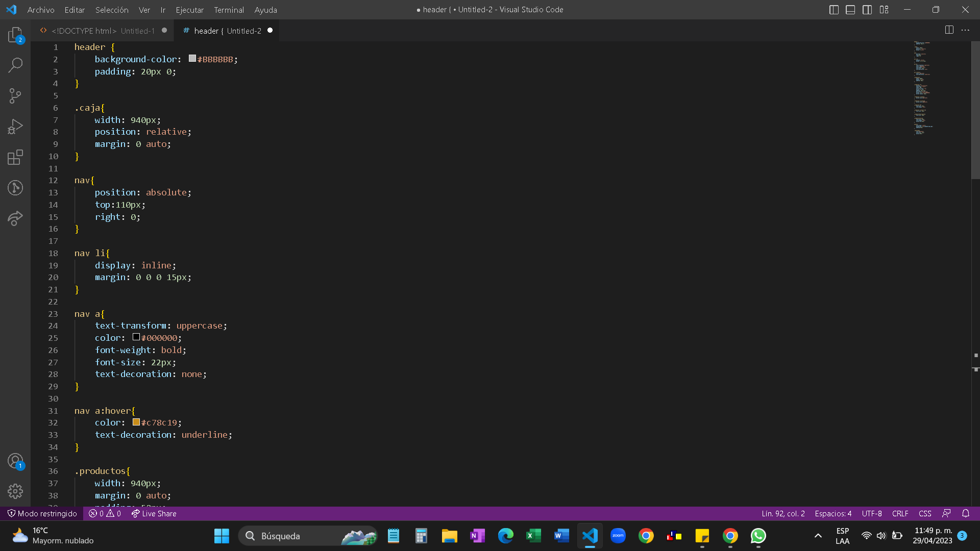Viewport: 980px width, 551px height.
Task: Place cursor on the .productos selector
Action: click(x=102, y=471)
